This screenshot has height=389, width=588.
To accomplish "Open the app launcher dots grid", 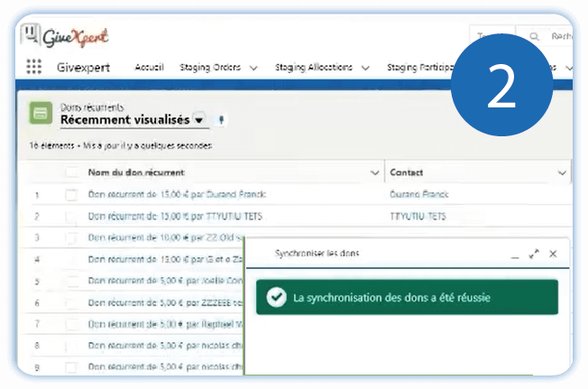I will point(33,67).
